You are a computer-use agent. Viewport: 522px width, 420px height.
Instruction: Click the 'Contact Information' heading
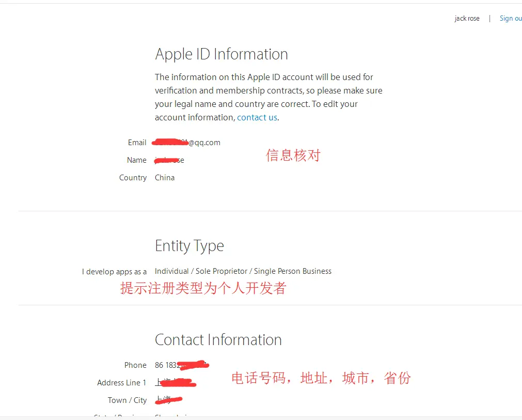pyautogui.click(x=218, y=340)
